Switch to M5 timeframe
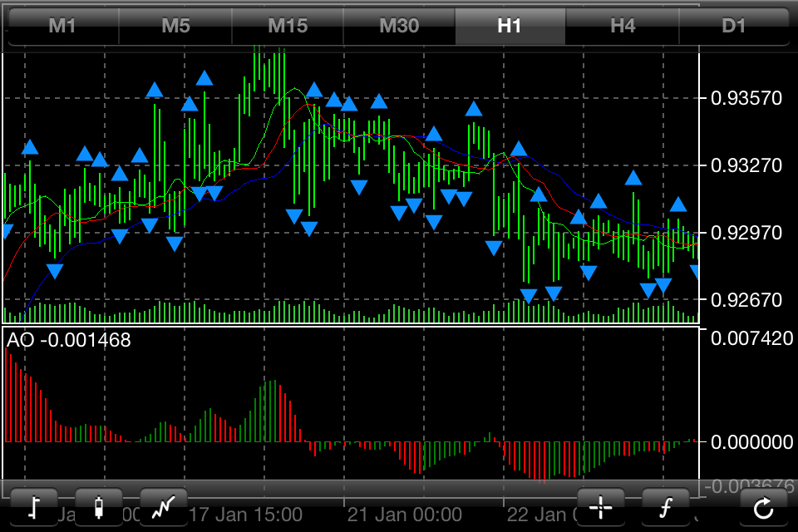The image size is (798, 532). coord(175,26)
